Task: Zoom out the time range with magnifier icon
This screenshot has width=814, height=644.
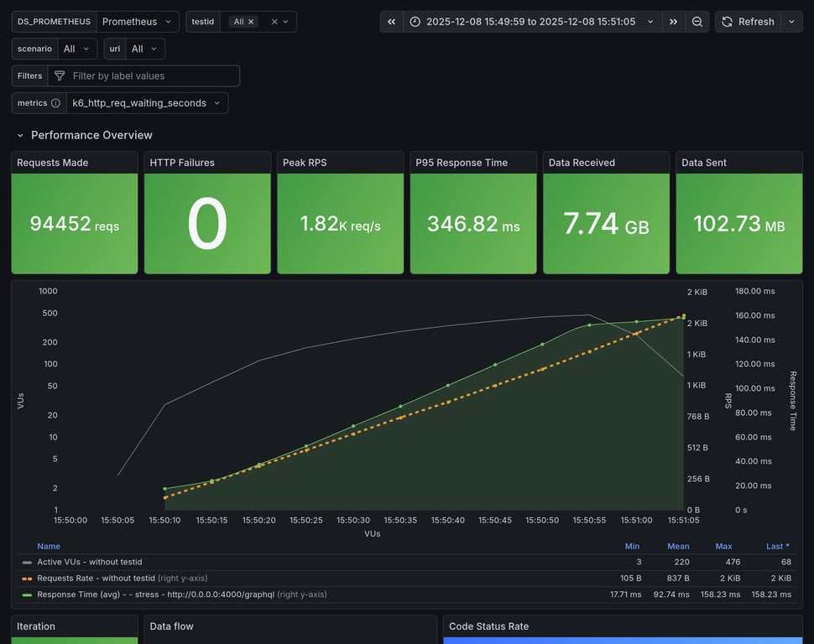Action: pos(697,21)
